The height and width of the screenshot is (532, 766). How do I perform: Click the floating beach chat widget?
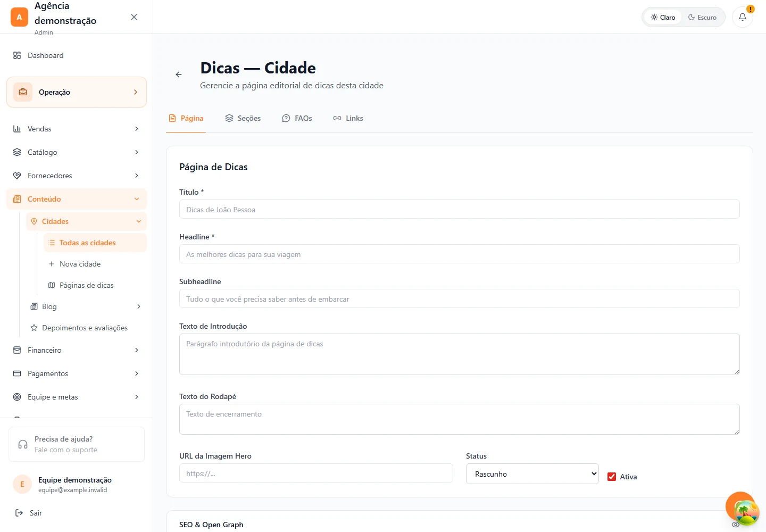(746, 513)
